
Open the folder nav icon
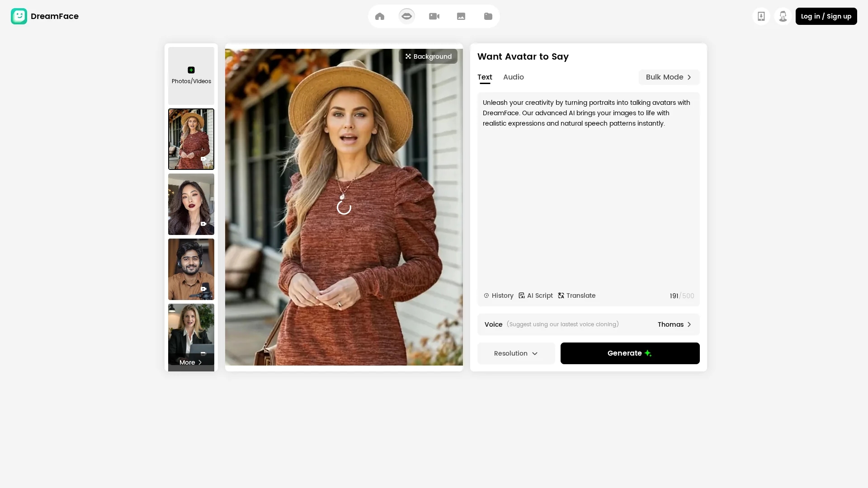(x=488, y=16)
